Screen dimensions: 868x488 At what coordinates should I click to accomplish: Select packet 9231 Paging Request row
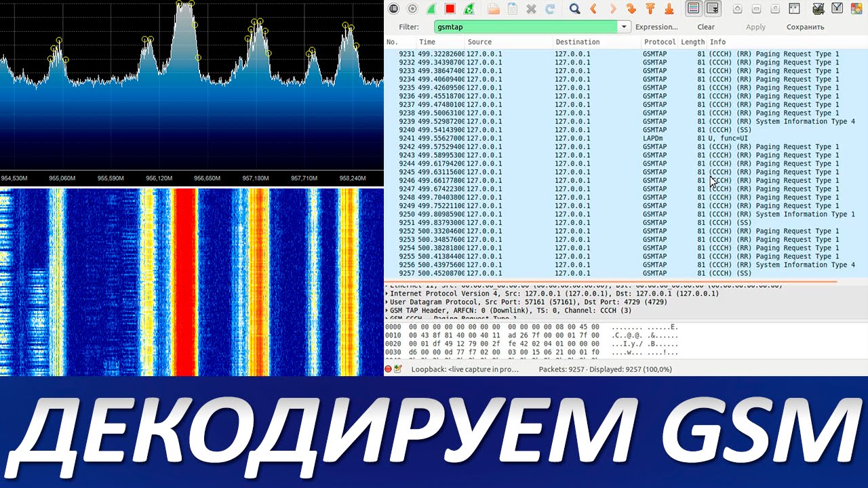point(626,54)
